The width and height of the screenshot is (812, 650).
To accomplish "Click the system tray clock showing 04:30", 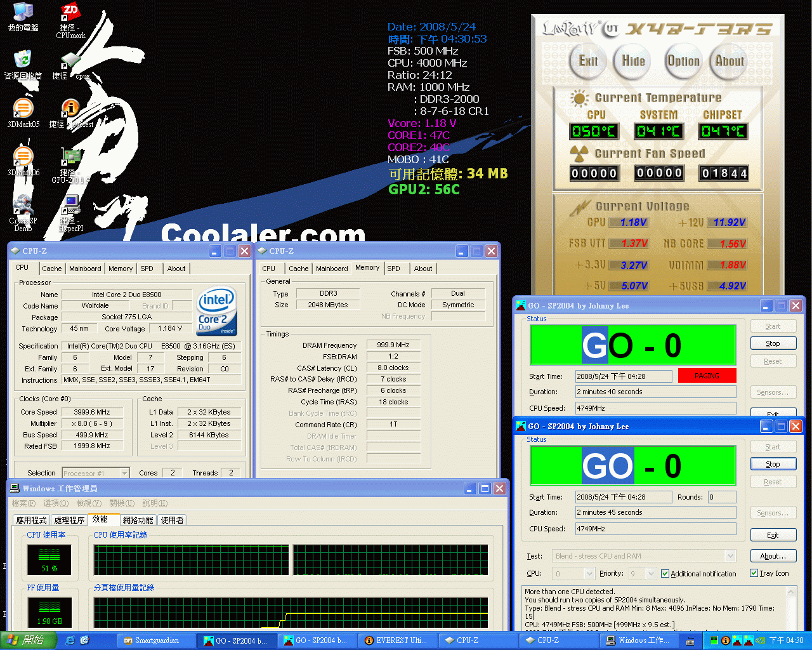I will (x=786, y=640).
